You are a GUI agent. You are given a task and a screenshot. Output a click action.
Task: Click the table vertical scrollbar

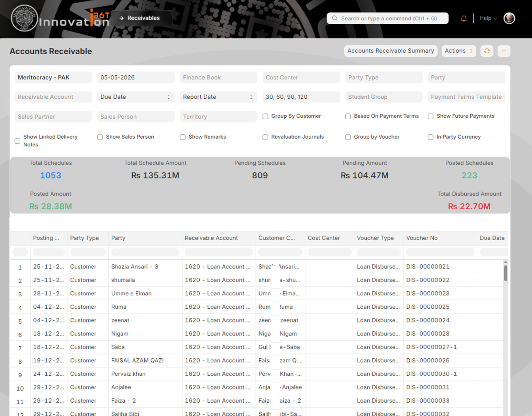click(506, 273)
